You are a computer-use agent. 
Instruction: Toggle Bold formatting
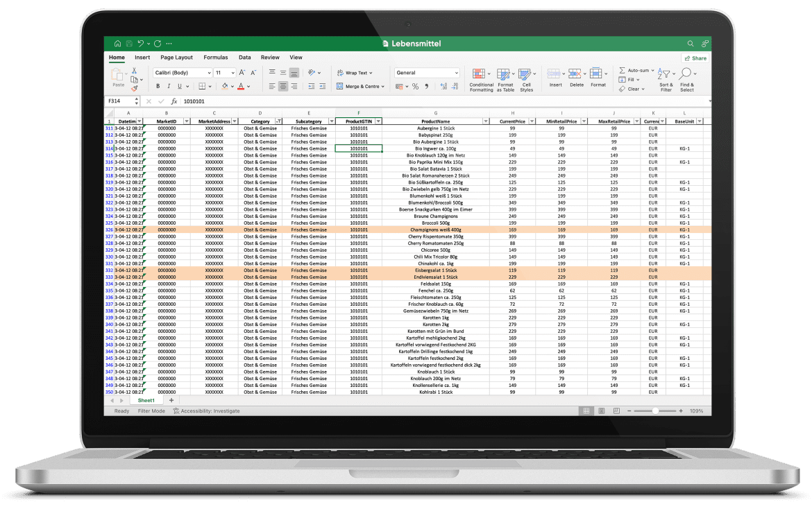[x=158, y=87]
